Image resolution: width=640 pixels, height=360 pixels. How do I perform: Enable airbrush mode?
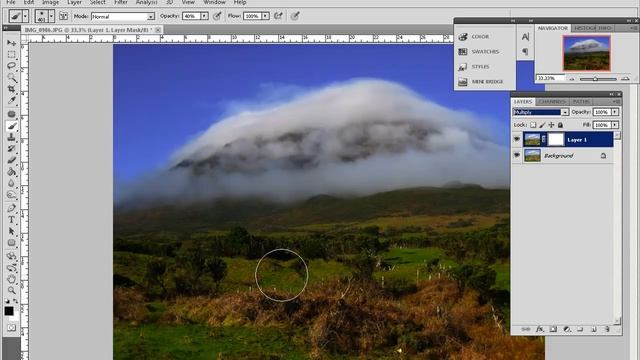pos(278,16)
